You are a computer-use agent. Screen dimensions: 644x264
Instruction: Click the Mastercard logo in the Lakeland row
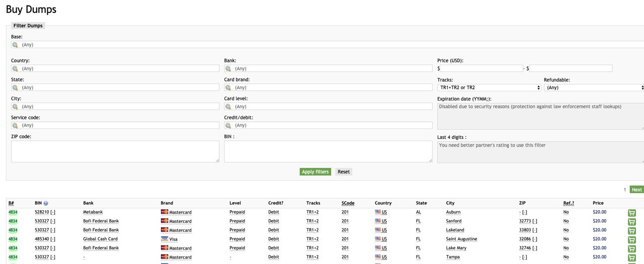click(x=165, y=230)
